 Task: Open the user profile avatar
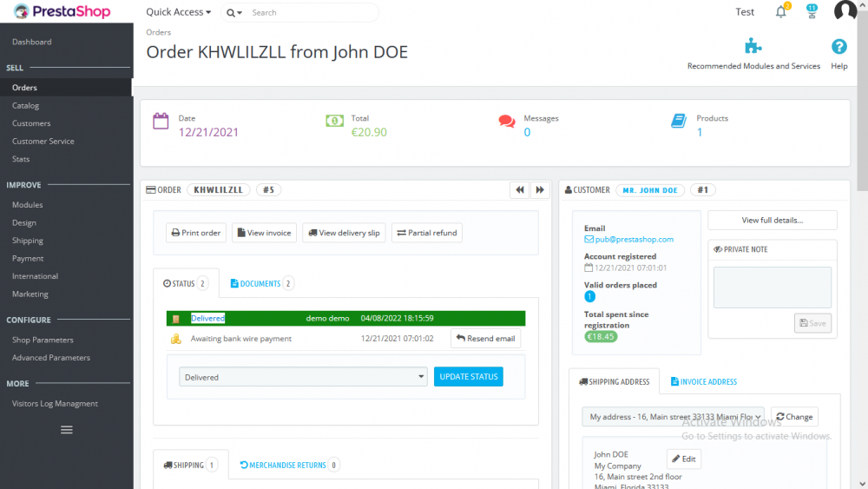tap(845, 11)
